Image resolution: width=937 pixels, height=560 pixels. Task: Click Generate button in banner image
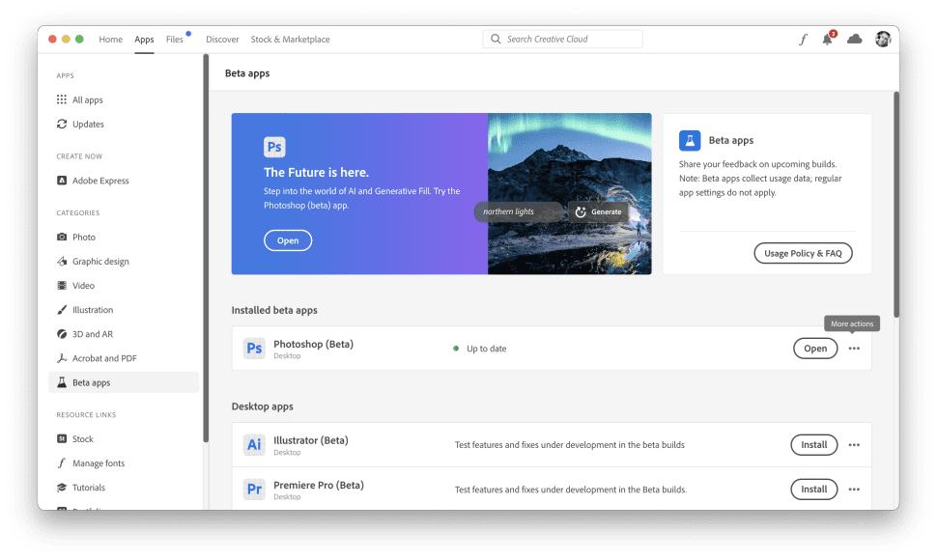[x=598, y=212]
